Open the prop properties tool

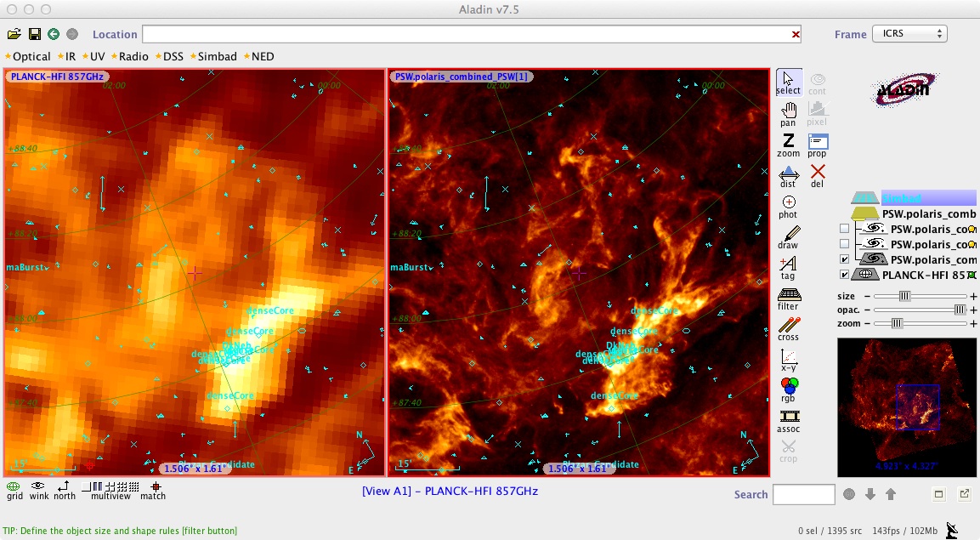[818, 145]
